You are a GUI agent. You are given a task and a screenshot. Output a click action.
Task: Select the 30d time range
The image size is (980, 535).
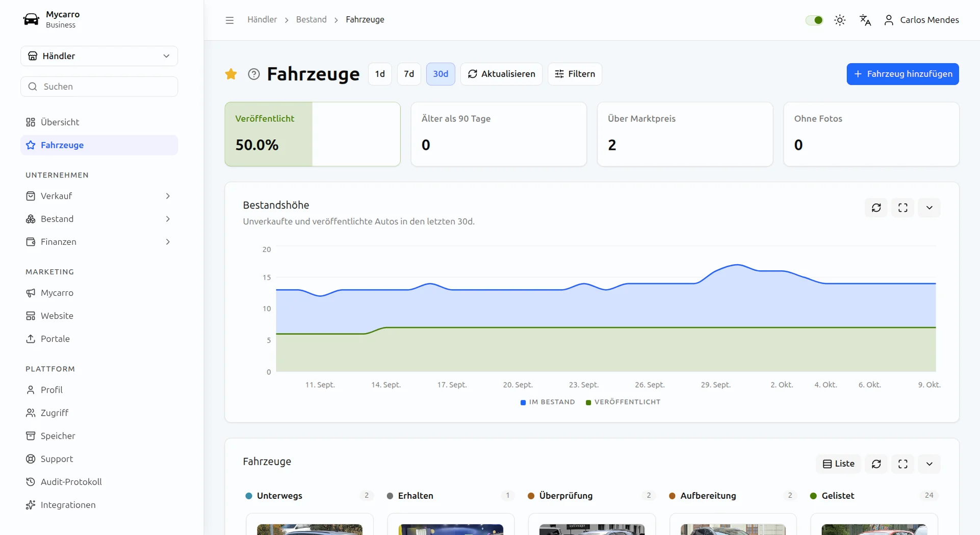[441, 74]
